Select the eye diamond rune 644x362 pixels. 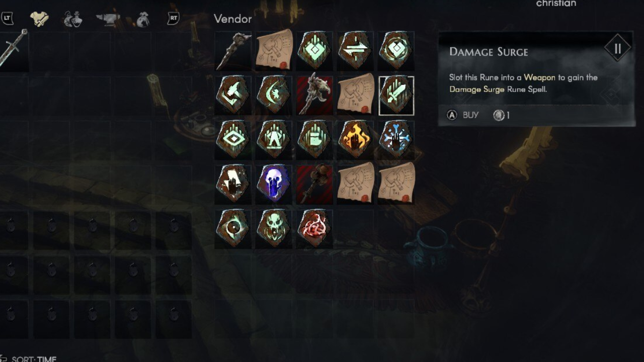click(x=233, y=139)
